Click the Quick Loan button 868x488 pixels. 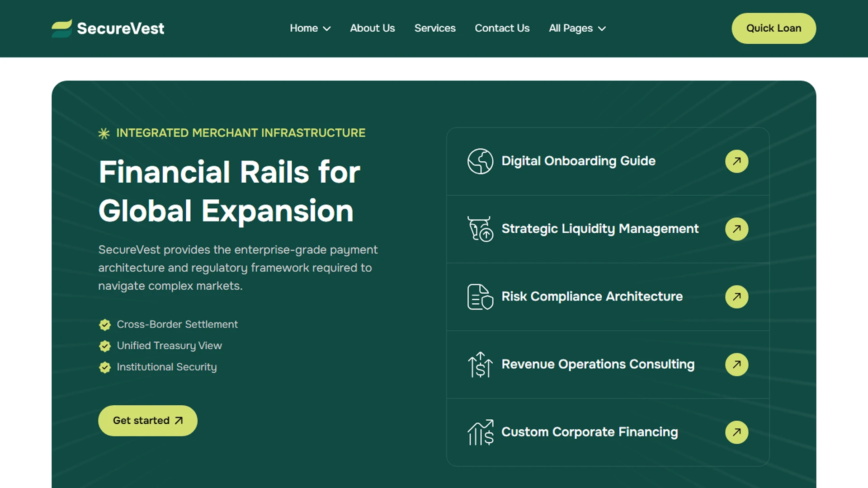tap(774, 28)
